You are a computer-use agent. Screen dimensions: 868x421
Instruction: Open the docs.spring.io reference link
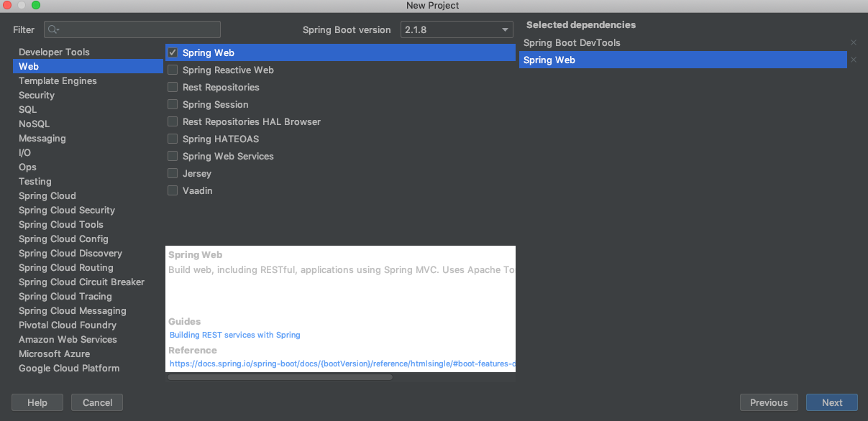pyautogui.click(x=342, y=364)
